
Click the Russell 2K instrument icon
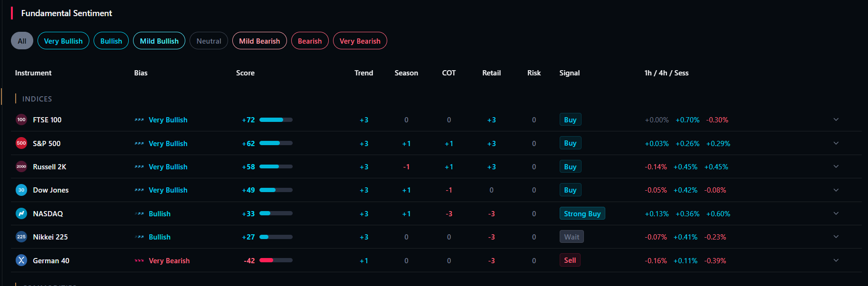coord(21,166)
